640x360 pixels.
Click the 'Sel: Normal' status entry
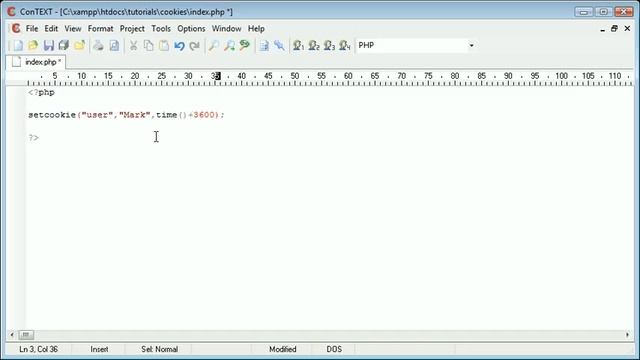pyautogui.click(x=159, y=349)
